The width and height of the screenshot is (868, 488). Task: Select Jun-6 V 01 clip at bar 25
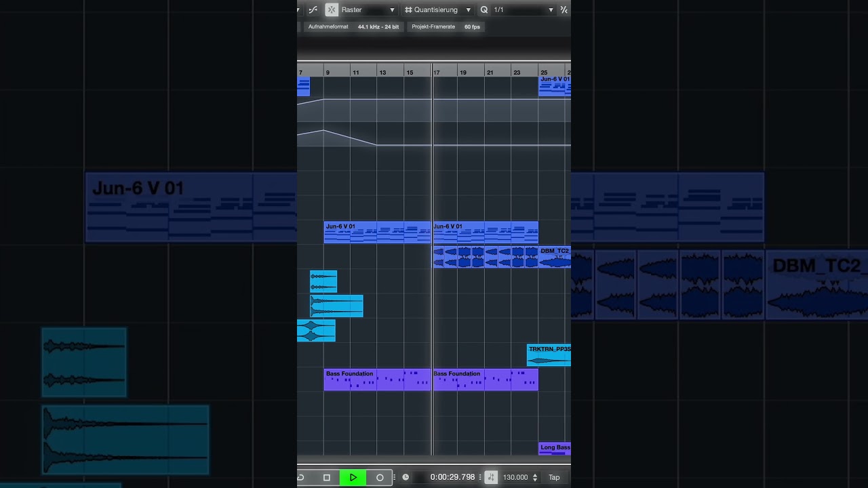pos(555,85)
